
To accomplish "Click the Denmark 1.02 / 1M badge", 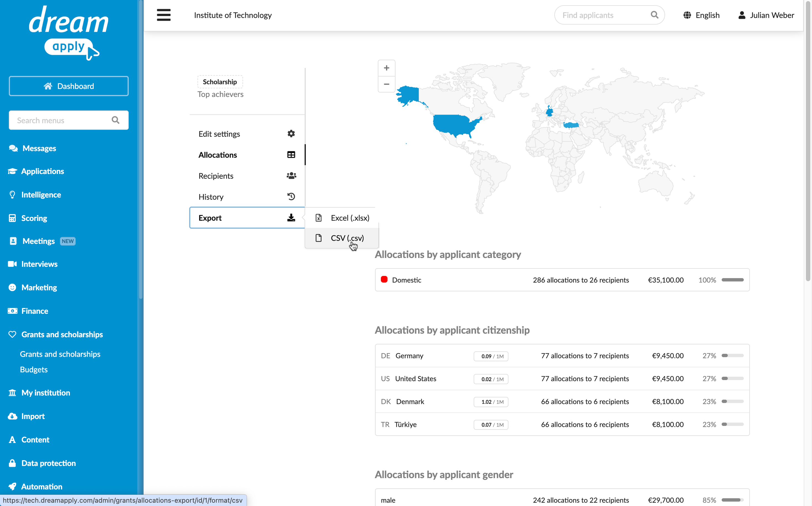I will pyautogui.click(x=491, y=402).
